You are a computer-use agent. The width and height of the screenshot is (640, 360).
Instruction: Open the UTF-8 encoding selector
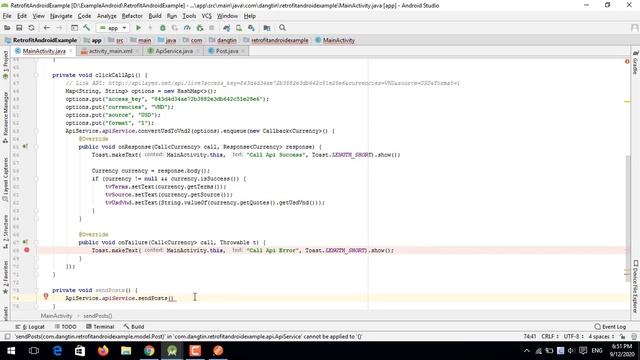coord(573,336)
